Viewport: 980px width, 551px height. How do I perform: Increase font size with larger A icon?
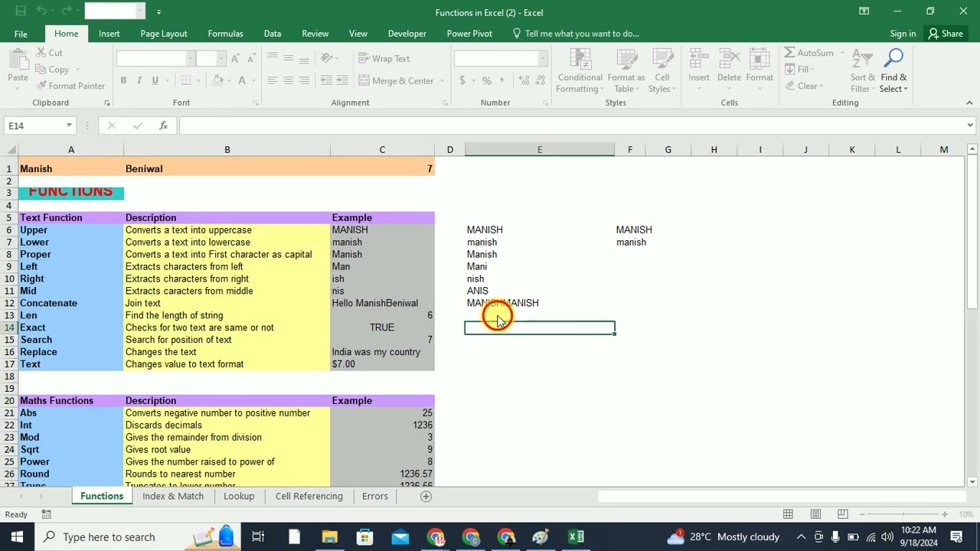[236, 59]
